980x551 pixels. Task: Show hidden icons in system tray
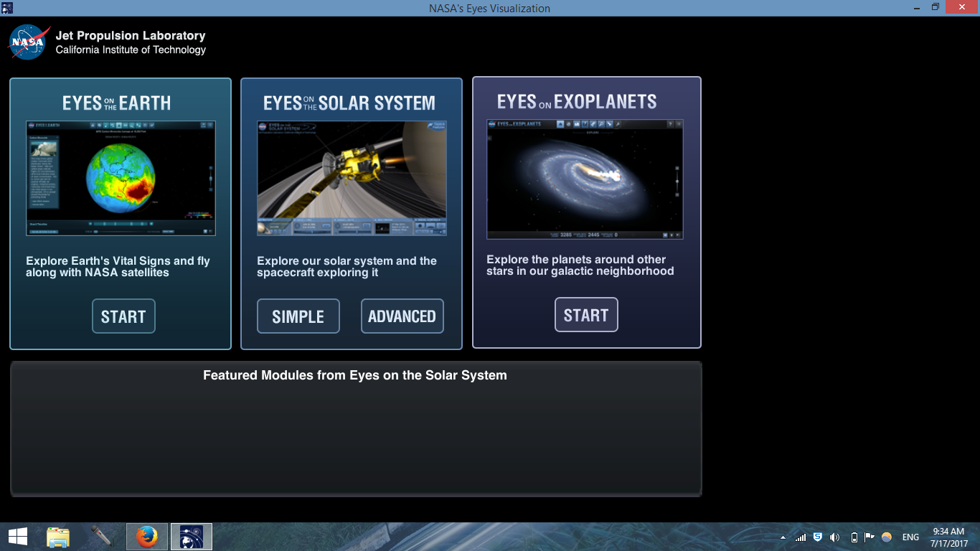click(783, 536)
